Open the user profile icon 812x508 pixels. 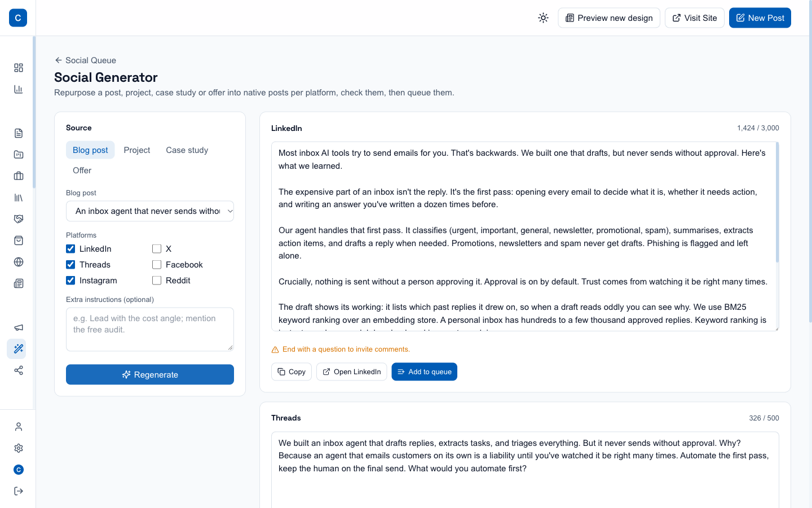click(x=19, y=427)
